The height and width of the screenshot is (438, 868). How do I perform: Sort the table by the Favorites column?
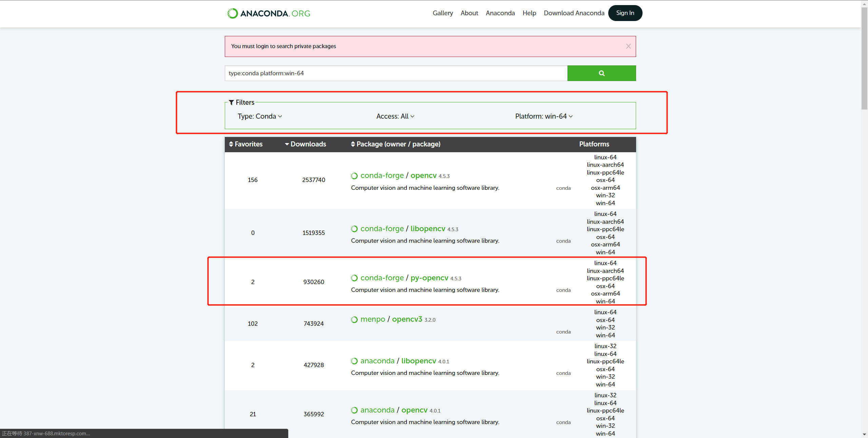245,144
